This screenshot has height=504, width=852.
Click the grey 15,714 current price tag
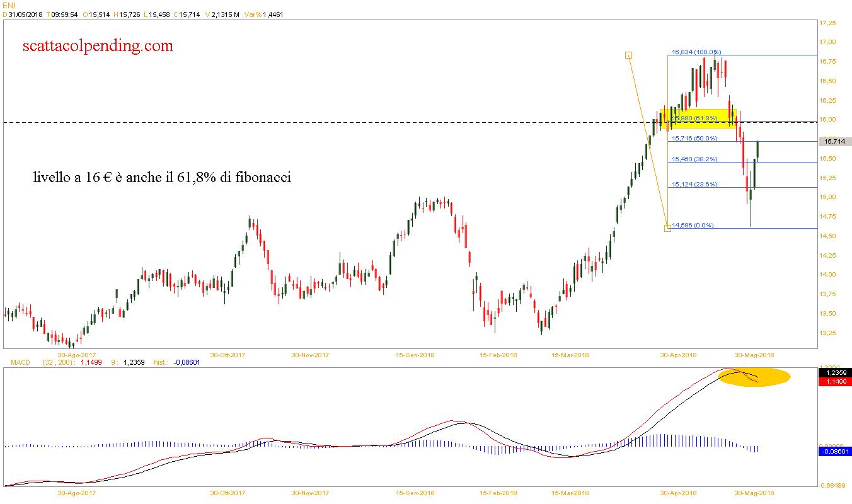(834, 142)
